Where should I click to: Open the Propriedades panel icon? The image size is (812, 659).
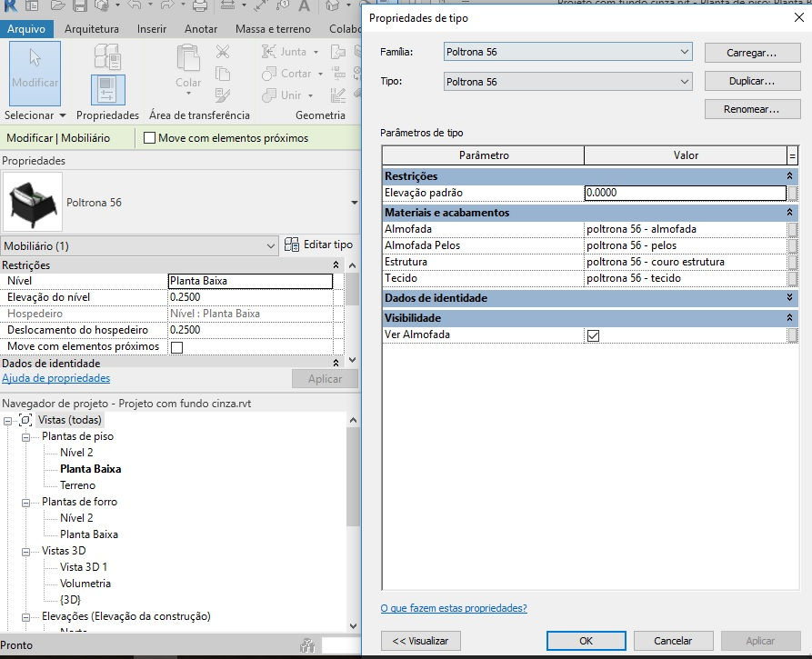click(x=107, y=90)
